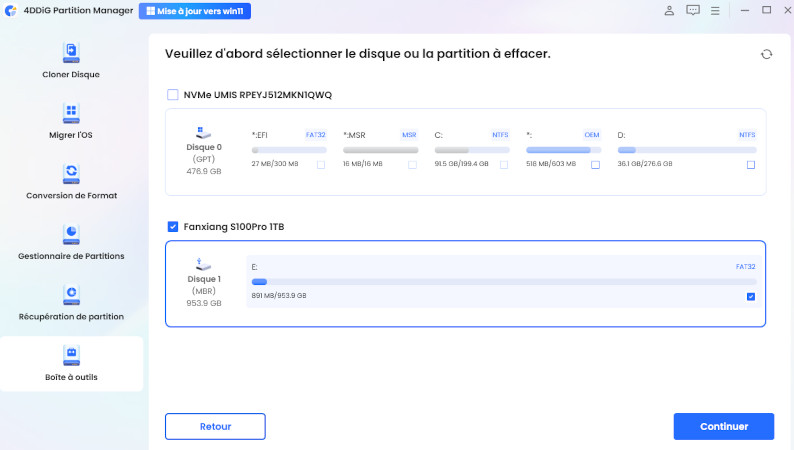Click the C: partition usage bar
Image resolution: width=794 pixels, height=450 pixels.
tap(472, 150)
